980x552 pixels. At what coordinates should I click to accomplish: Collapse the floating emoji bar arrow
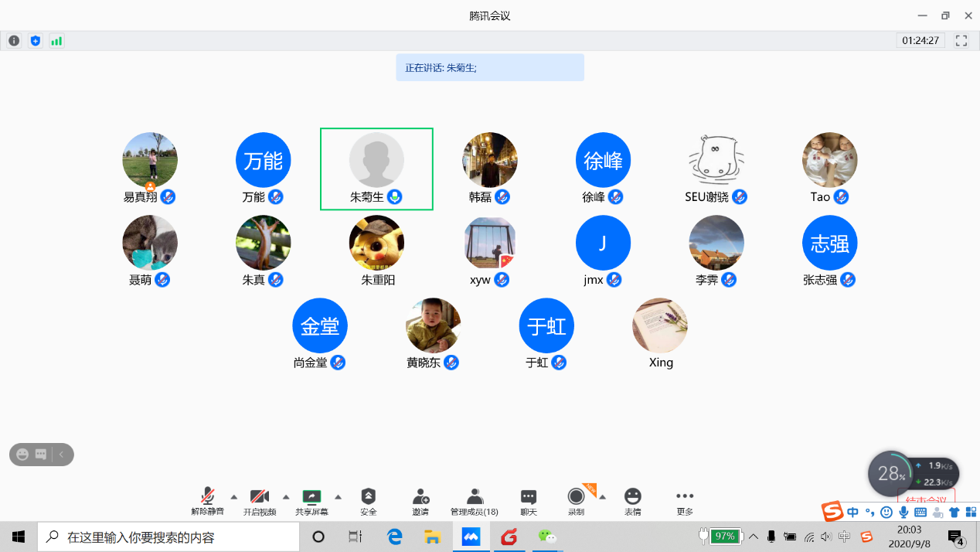coord(62,455)
